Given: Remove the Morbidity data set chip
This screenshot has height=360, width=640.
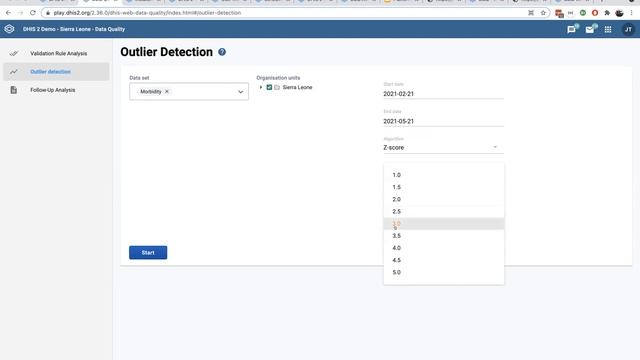Looking at the screenshot, I should (x=167, y=91).
